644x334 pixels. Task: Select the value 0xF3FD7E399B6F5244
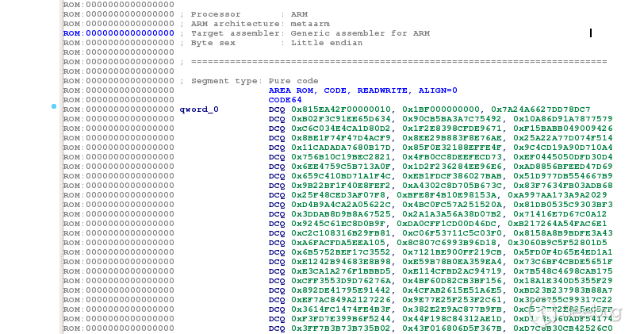[341, 319]
